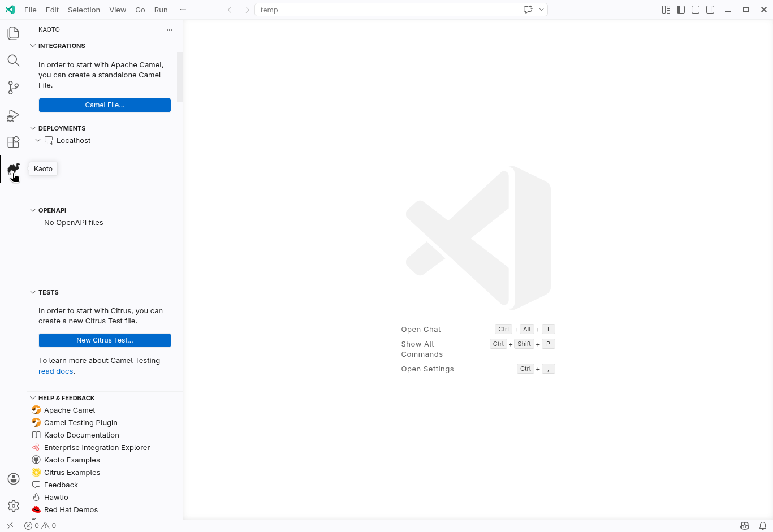Toggle the bottom panel visibility

coord(696,10)
